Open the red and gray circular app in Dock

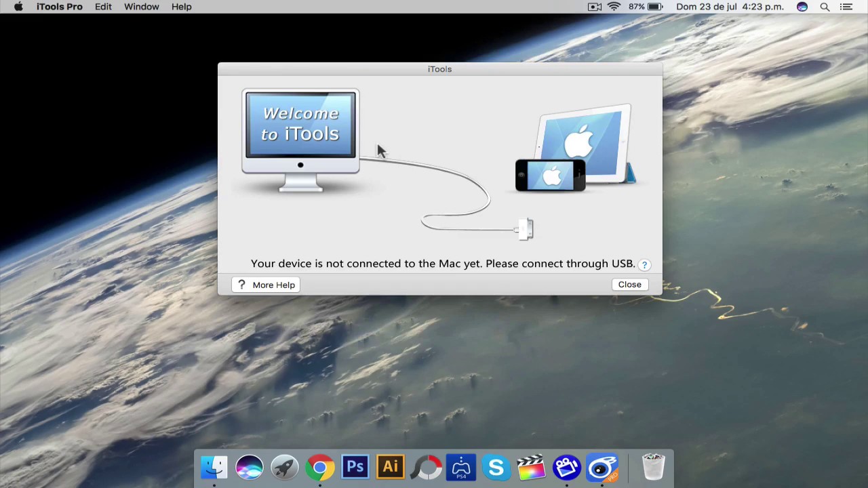pyautogui.click(x=426, y=468)
